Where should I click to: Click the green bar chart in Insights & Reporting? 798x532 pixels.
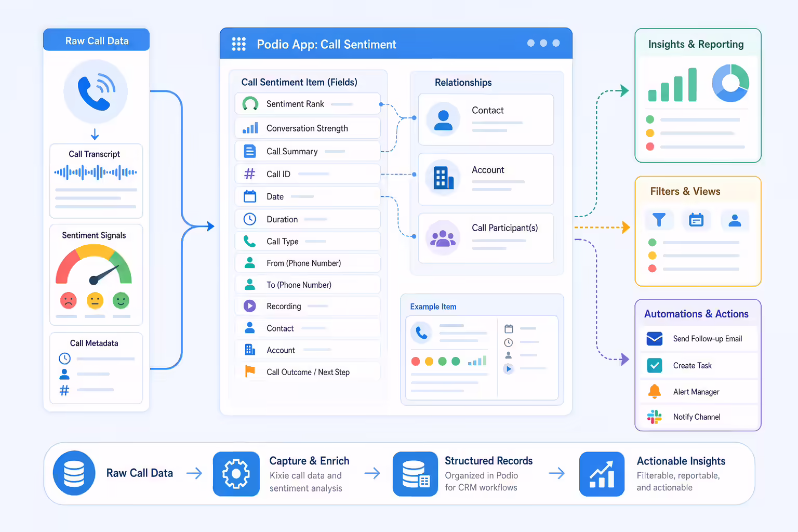click(673, 85)
